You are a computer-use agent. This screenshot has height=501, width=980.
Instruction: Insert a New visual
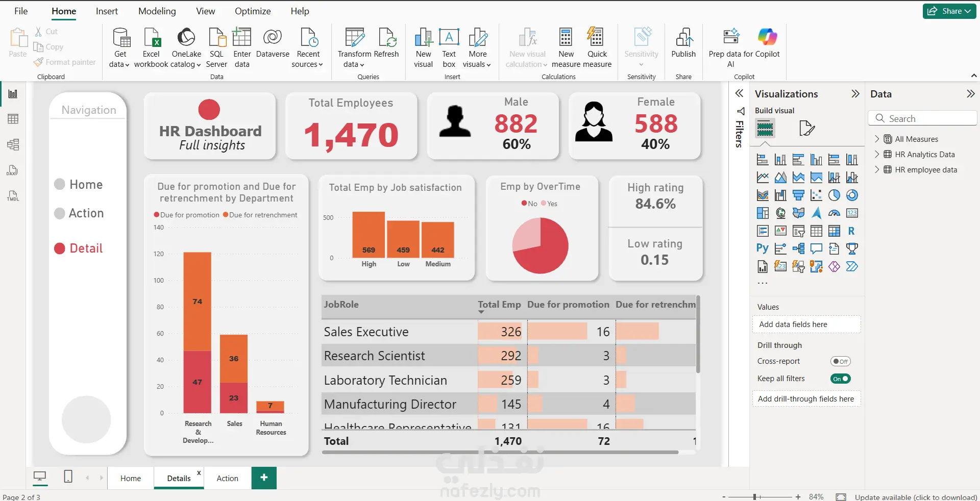coord(423,47)
